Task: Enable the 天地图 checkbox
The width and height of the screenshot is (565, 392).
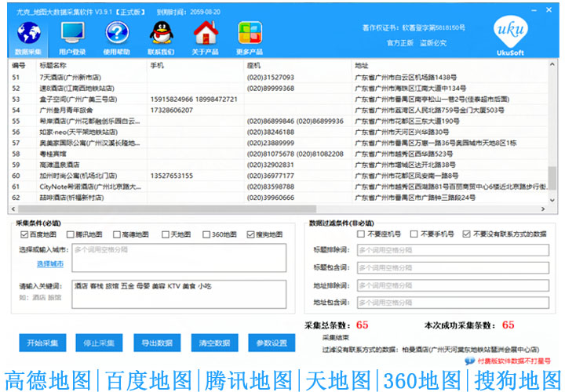Action: (x=166, y=234)
